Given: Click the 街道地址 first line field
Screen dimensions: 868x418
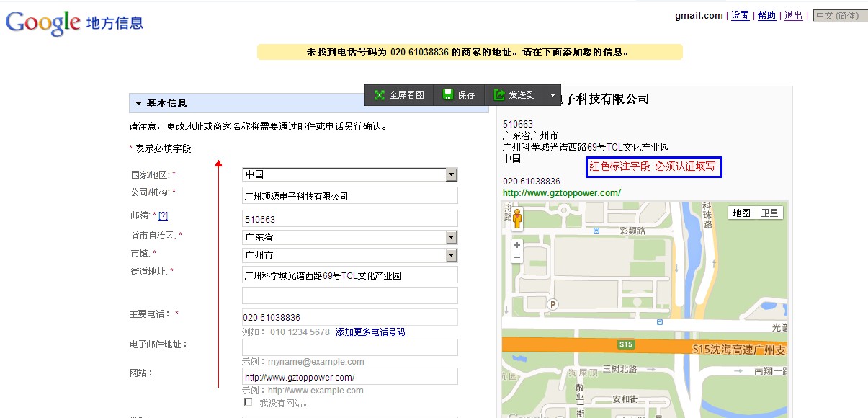Looking at the screenshot, I should tap(350, 275).
